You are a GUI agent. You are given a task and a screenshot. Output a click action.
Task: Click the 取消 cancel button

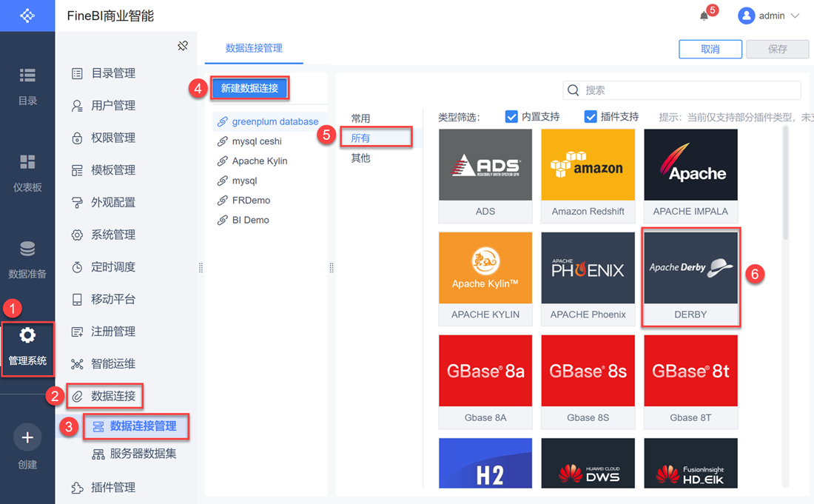(x=710, y=50)
